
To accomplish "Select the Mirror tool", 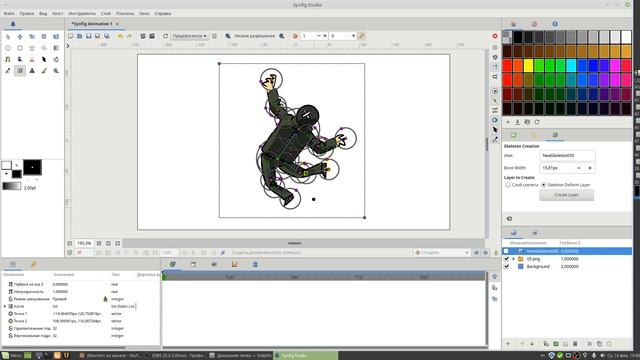I will 56,37.
